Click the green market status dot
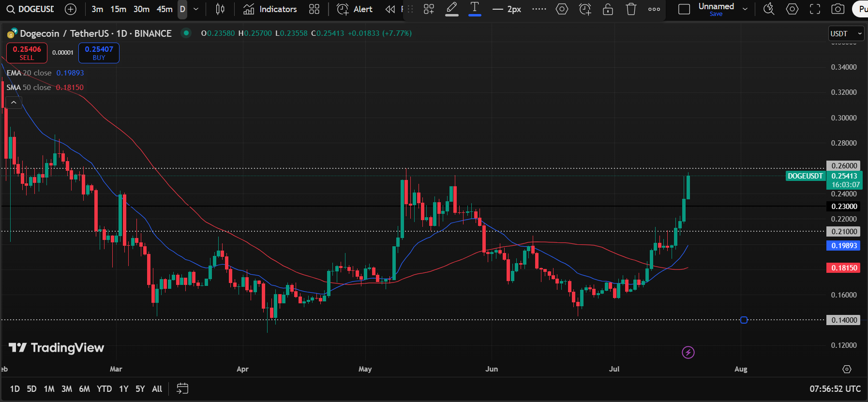Viewport: 868px width, 402px height. coord(186,33)
